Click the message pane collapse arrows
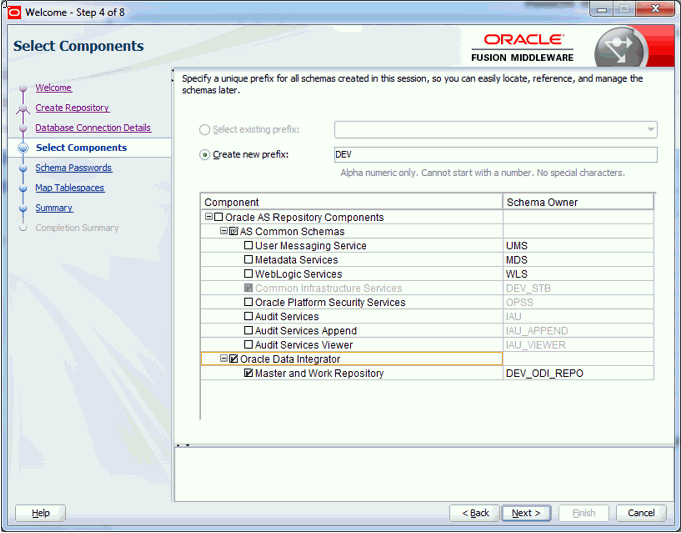This screenshot has width=681, height=533. [183, 445]
